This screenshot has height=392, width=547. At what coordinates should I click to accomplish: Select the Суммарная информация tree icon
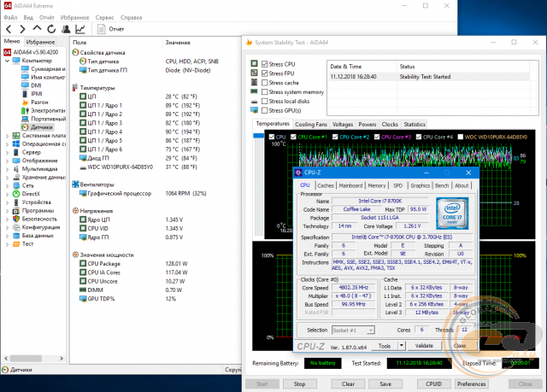pyautogui.click(x=25, y=69)
